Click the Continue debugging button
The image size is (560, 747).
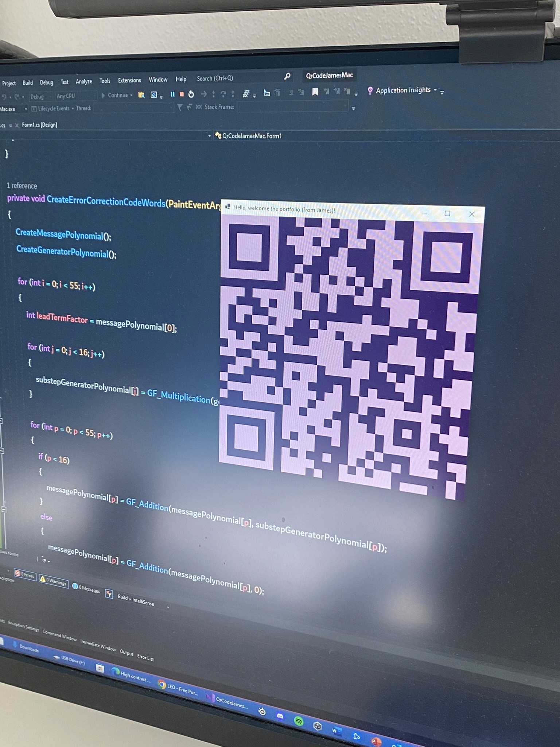pos(114,95)
